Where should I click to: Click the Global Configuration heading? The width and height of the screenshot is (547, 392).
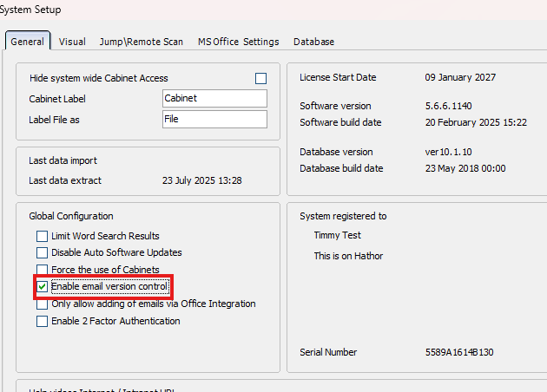pyautogui.click(x=71, y=216)
